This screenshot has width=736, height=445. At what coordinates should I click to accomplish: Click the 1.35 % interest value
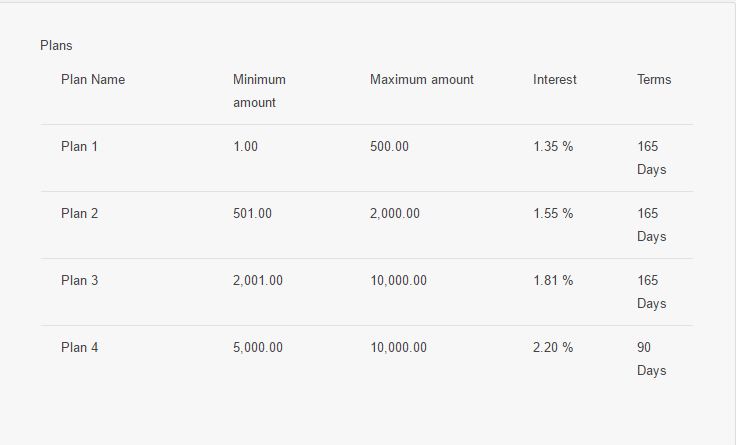(553, 146)
